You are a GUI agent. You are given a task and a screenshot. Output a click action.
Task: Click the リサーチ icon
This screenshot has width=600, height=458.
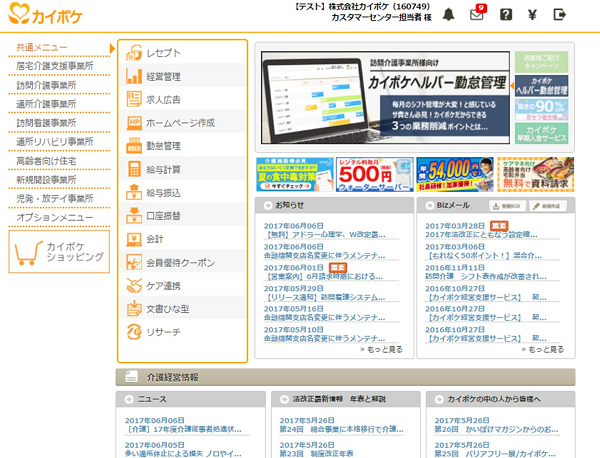point(134,332)
